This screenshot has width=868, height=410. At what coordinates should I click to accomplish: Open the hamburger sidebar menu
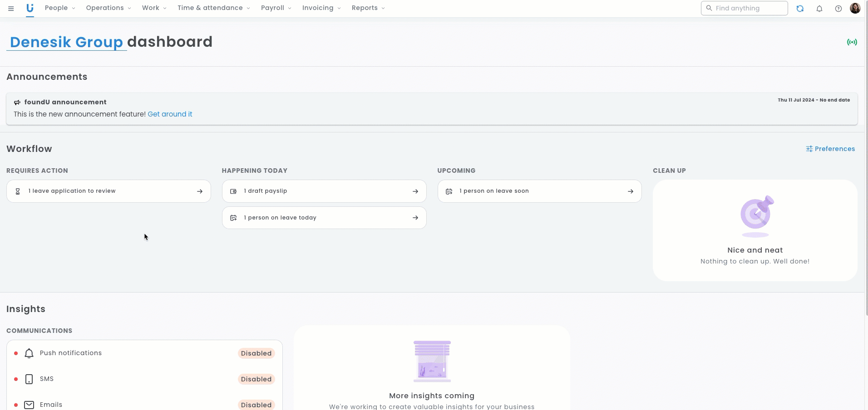tap(11, 9)
